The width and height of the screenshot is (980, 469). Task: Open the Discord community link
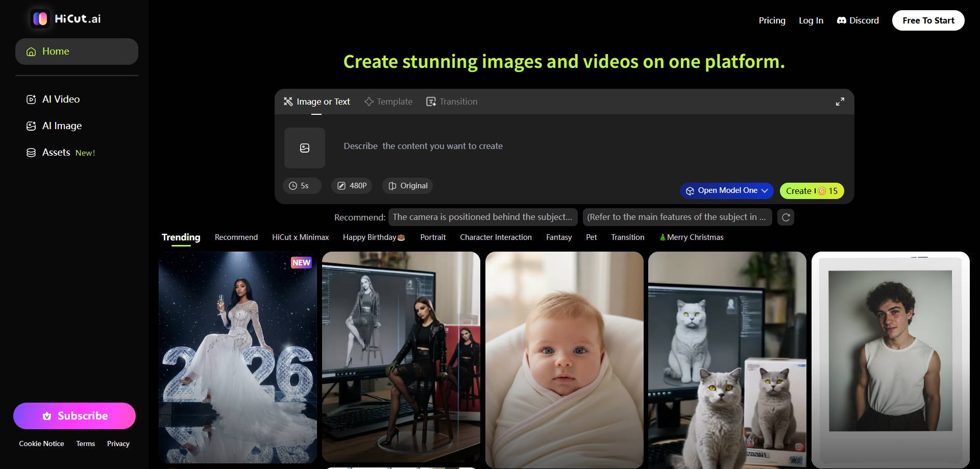coord(858,20)
